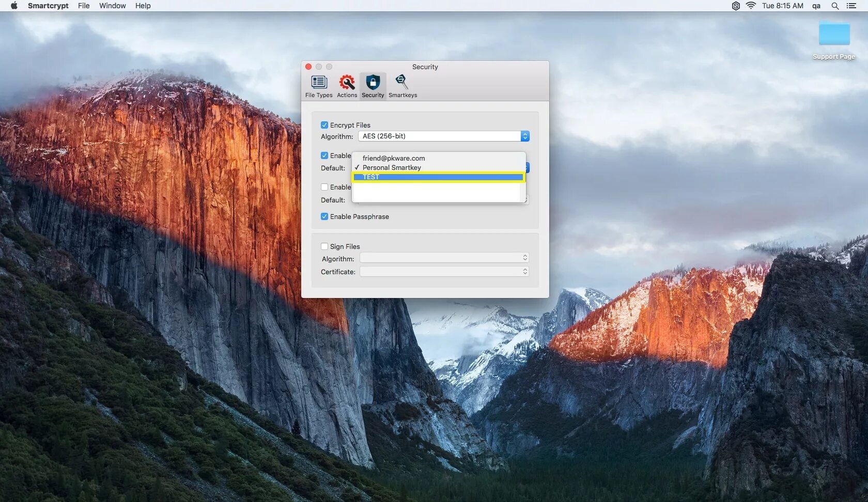Open the AES (256-bit) algorithm dropdown
The height and width of the screenshot is (502, 868).
444,136
